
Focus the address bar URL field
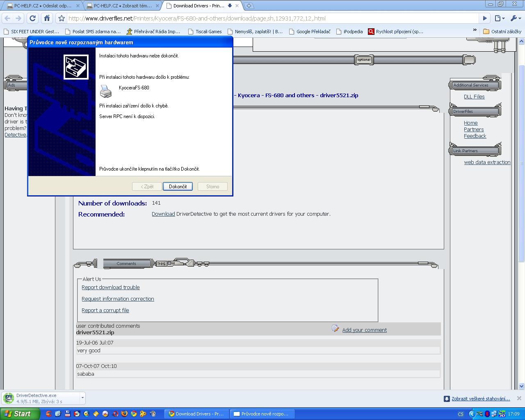(x=272, y=18)
